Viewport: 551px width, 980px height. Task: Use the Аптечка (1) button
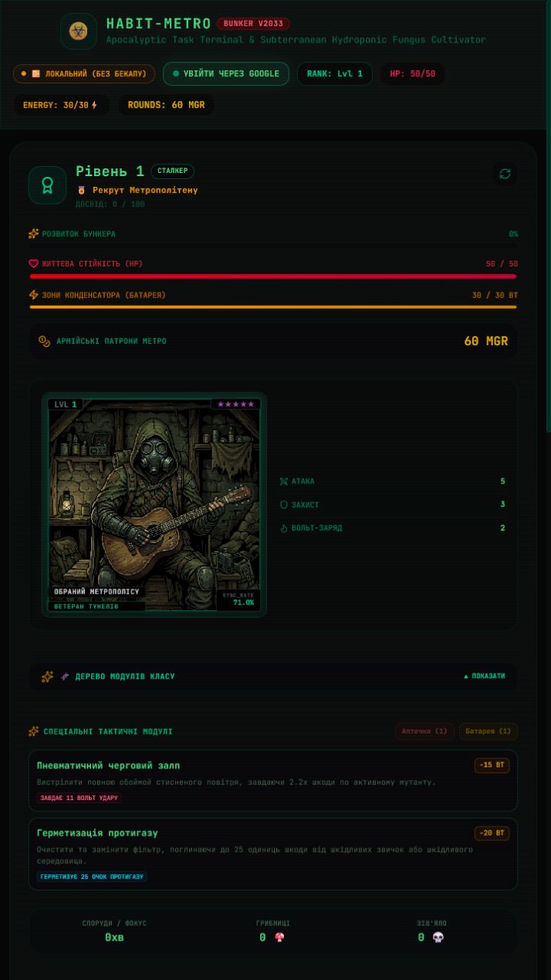click(x=424, y=731)
